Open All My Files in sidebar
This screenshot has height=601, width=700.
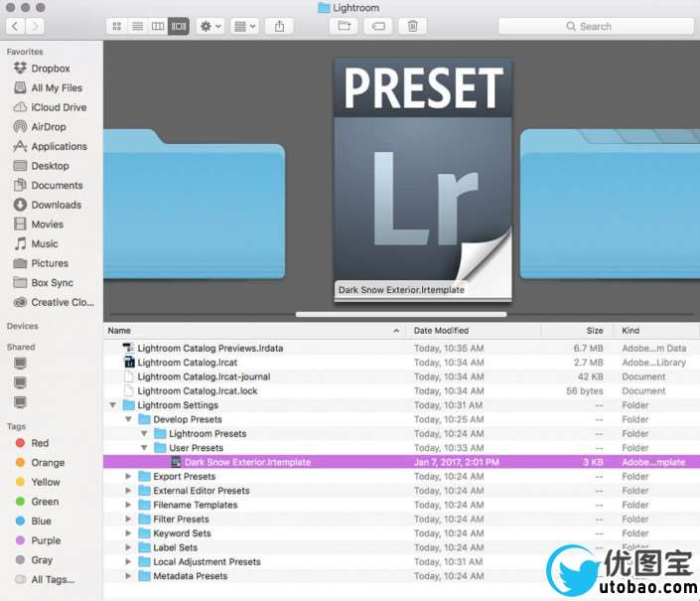[57, 88]
